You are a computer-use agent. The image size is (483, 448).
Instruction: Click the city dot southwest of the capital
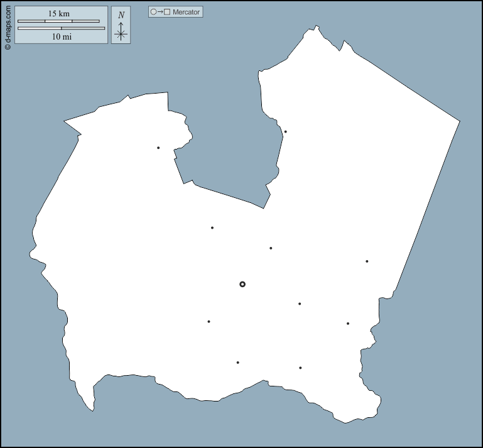click(x=209, y=322)
